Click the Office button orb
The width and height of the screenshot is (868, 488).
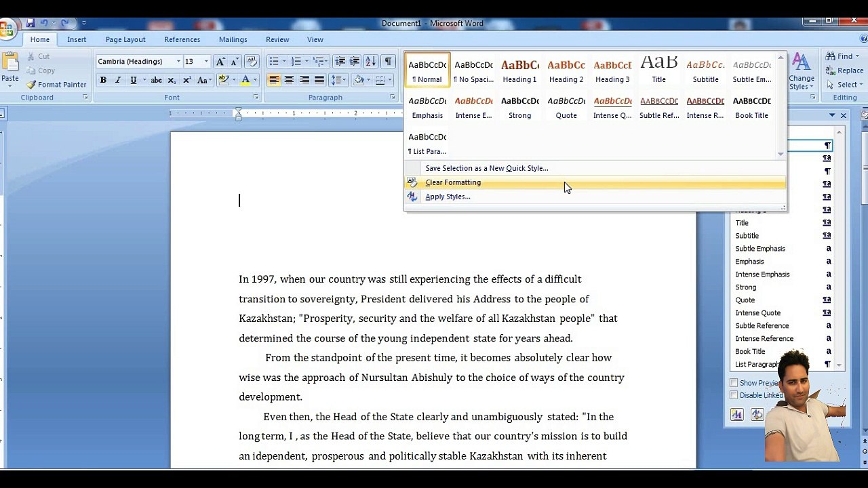coord(6,29)
